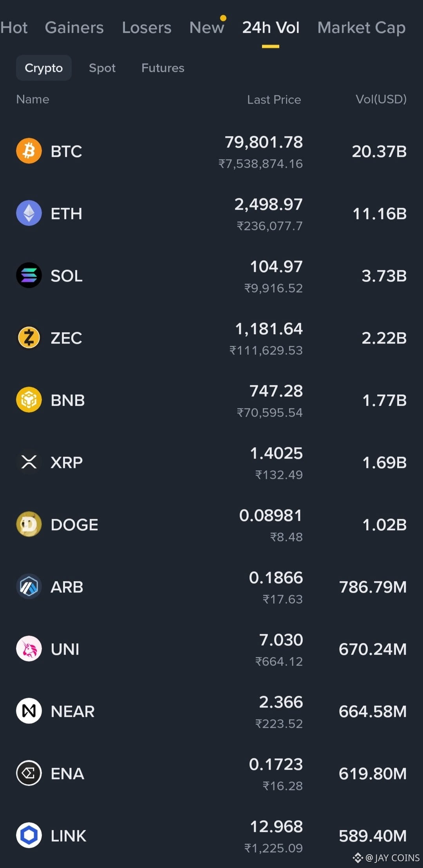Select the Solana SOL coin icon
Image resolution: width=423 pixels, height=868 pixels.
point(29,275)
